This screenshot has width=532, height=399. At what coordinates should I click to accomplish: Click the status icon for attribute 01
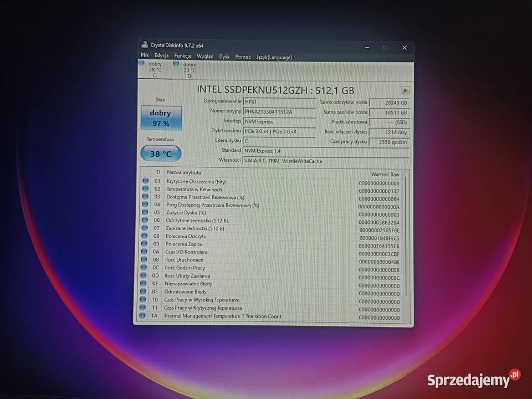145,181
